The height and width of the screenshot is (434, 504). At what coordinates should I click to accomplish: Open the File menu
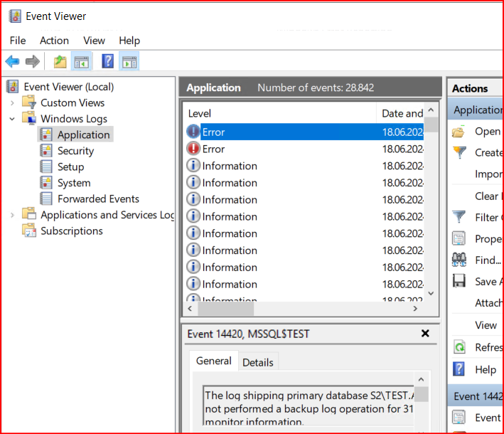pos(18,41)
